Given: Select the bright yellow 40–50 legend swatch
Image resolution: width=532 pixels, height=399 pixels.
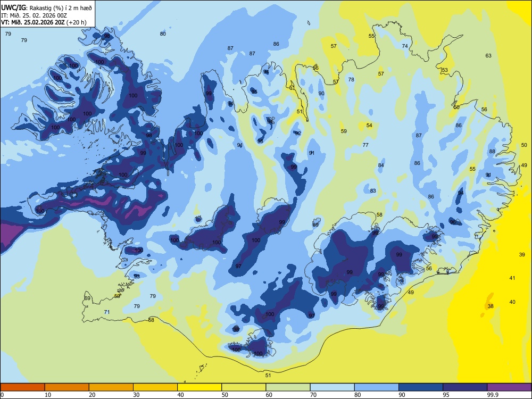Looking at the screenshot, I should click(199, 387).
